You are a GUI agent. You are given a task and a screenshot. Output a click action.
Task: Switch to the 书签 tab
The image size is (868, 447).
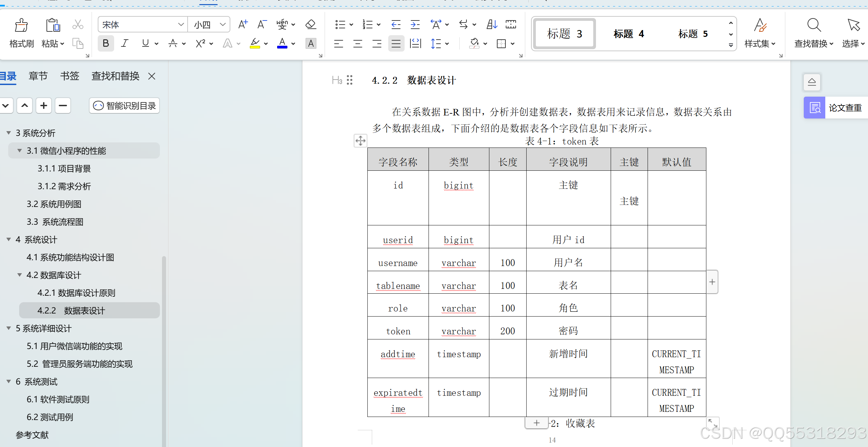(x=70, y=76)
